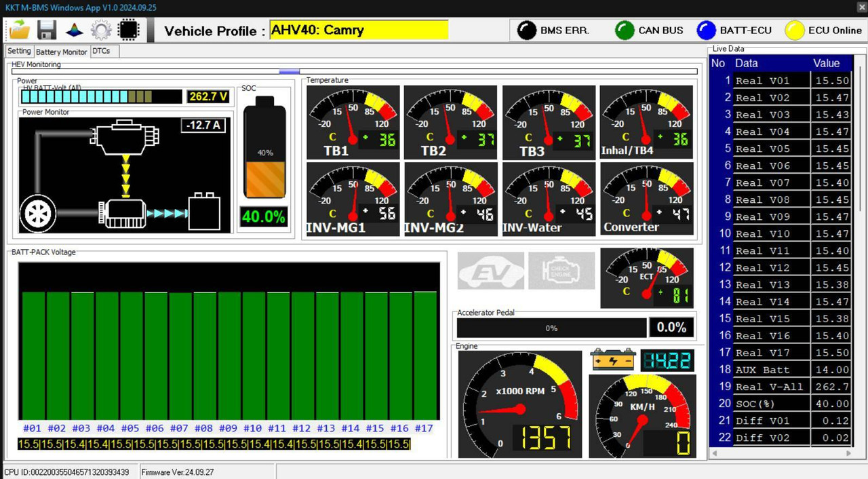Click the TB2 temperature gauge
868x479 pixels.
tap(450, 122)
